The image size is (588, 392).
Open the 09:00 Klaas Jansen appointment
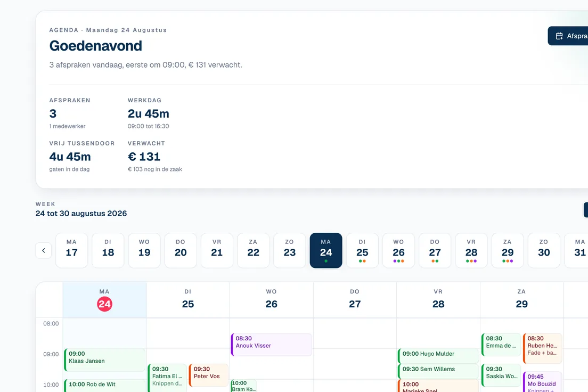tap(104, 360)
